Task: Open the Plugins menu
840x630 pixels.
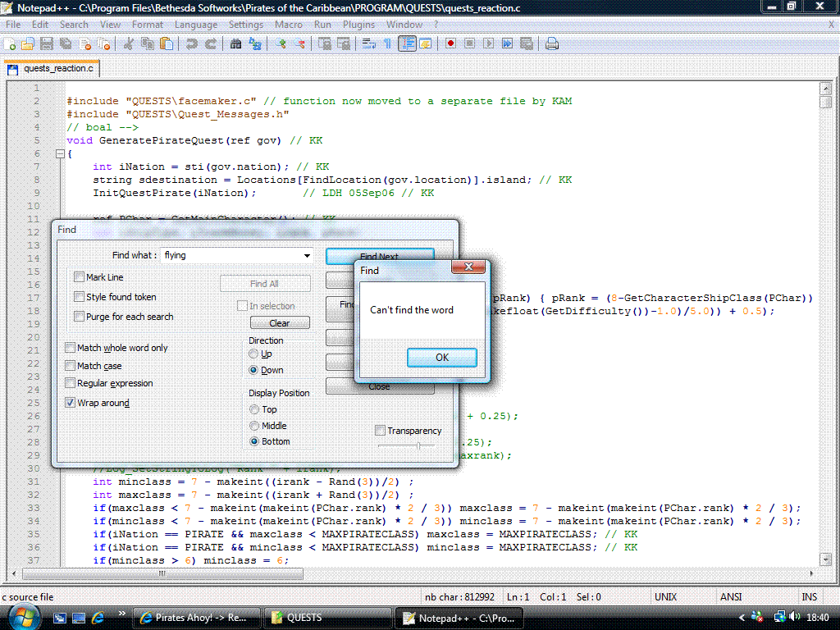Action: point(359,25)
